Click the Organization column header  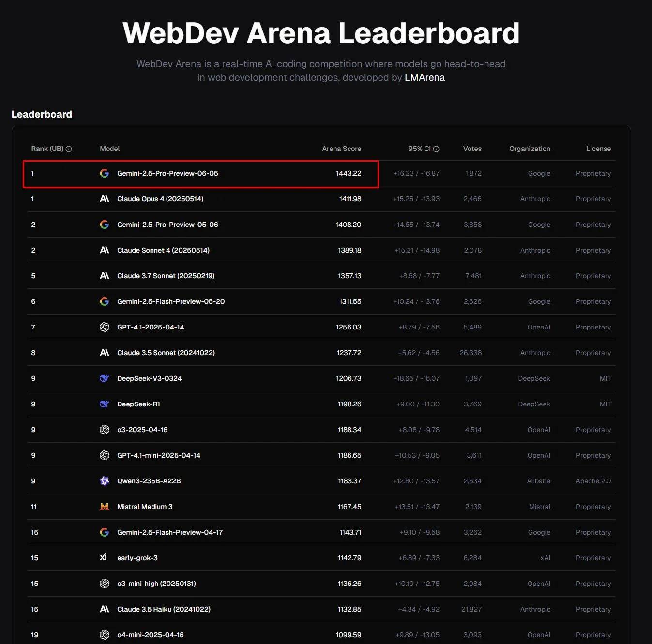pyautogui.click(x=530, y=149)
